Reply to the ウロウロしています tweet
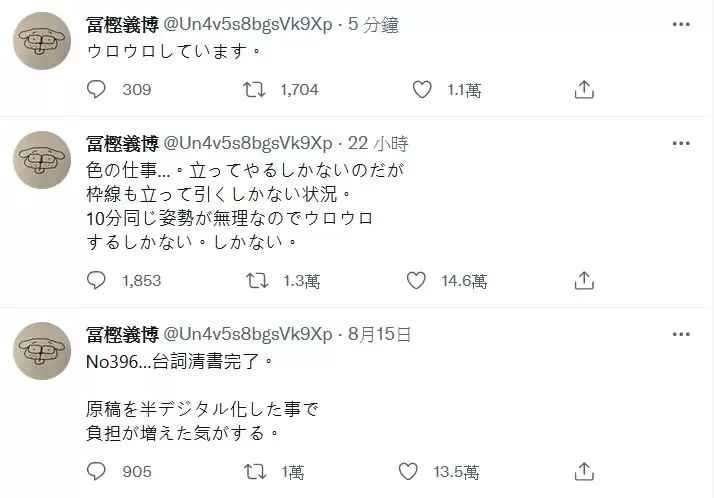 click(x=97, y=90)
